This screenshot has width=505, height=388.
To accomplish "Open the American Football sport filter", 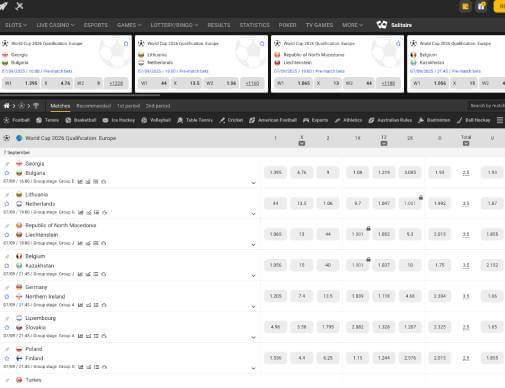I will point(273,120).
